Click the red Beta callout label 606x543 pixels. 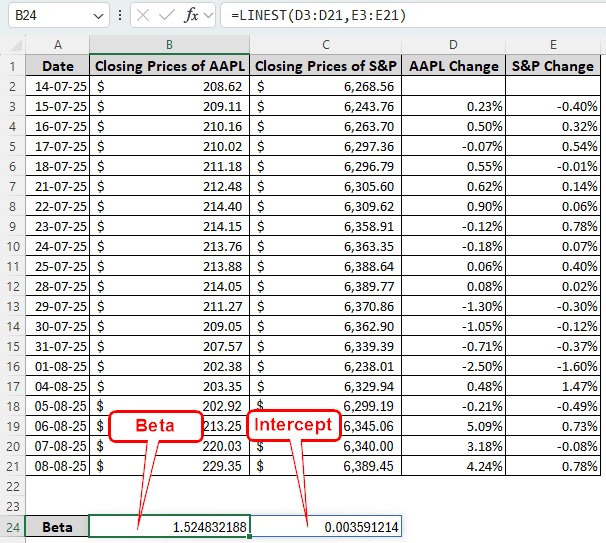(x=155, y=425)
